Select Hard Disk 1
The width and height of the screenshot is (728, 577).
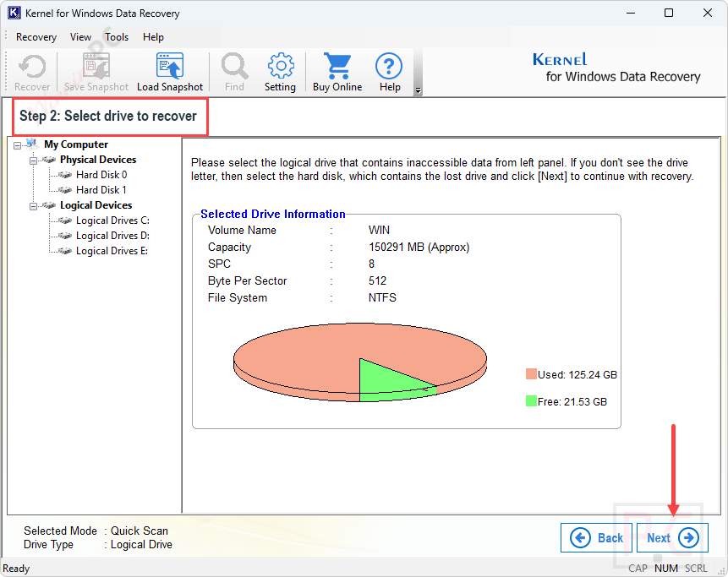click(101, 190)
